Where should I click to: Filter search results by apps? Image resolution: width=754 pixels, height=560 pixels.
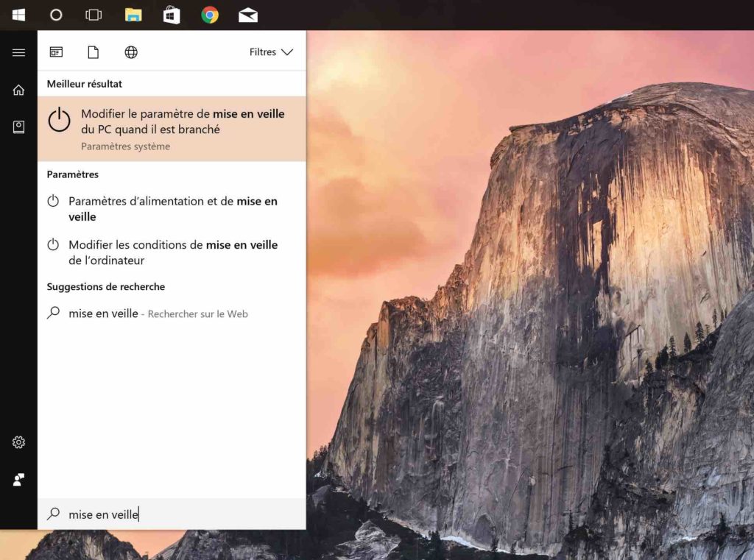(x=56, y=52)
